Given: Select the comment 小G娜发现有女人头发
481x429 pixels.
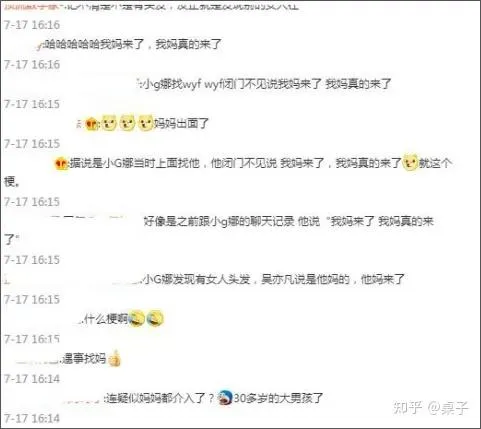Looking at the screenshot, I should click(274, 279).
